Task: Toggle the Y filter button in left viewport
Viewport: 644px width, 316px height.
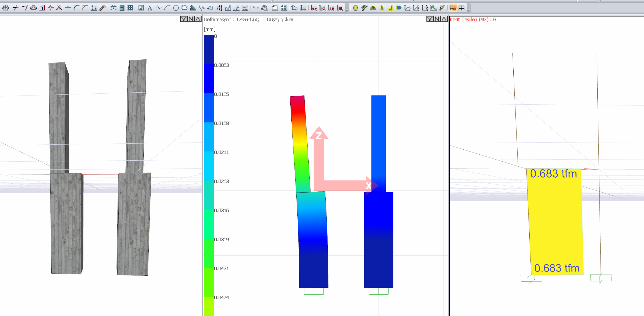Action: pyautogui.click(x=184, y=19)
